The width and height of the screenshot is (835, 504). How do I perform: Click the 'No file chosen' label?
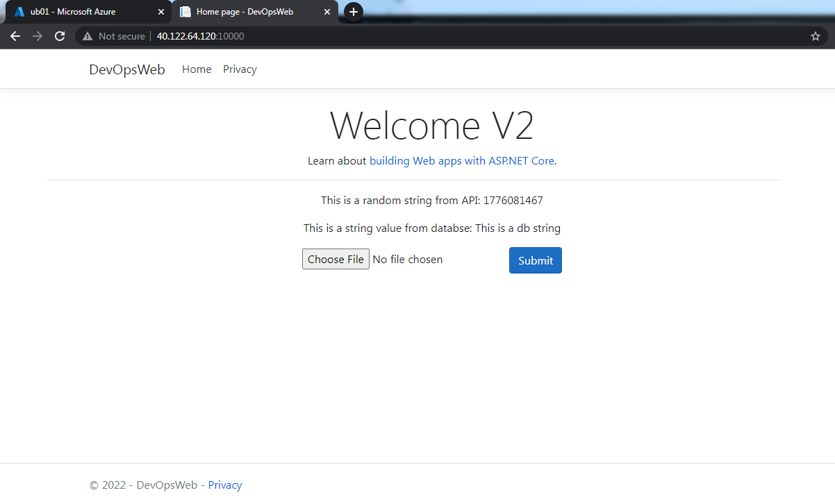408,260
